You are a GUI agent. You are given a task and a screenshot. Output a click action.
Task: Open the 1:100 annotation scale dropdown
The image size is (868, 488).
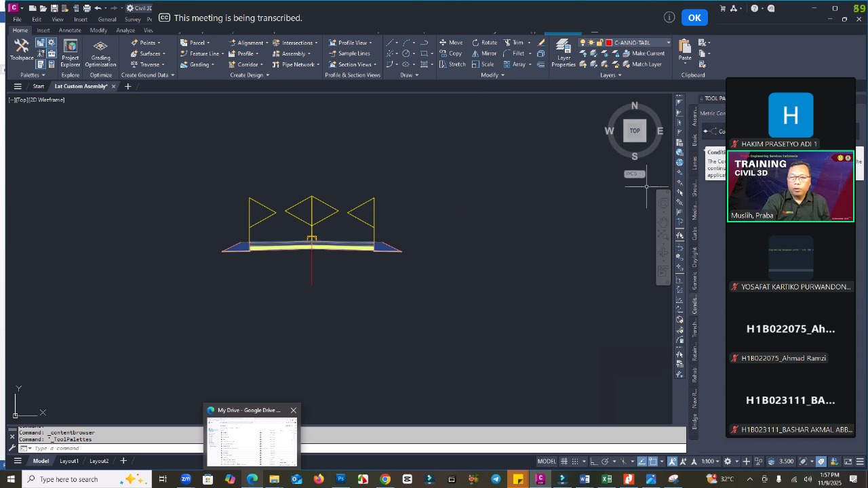[711, 462]
